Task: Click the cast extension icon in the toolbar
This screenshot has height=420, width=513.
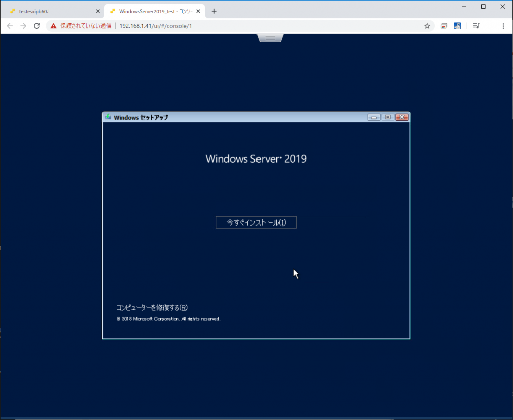Action: [x=444, y=26]
